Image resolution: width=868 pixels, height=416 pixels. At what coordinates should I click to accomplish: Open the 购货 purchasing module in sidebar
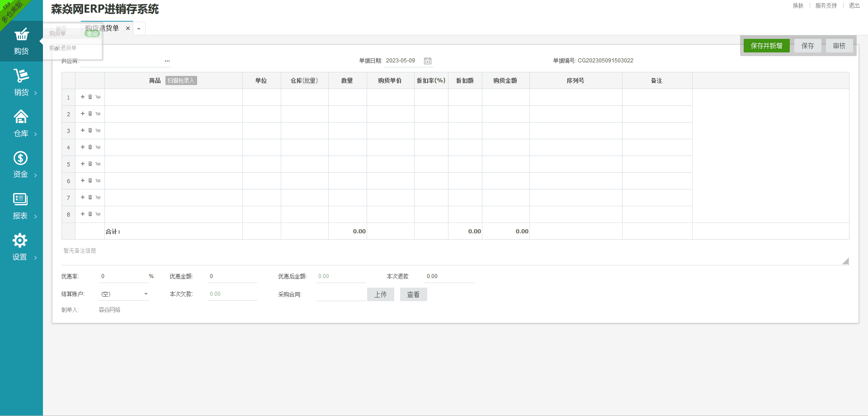click(21, 41)
